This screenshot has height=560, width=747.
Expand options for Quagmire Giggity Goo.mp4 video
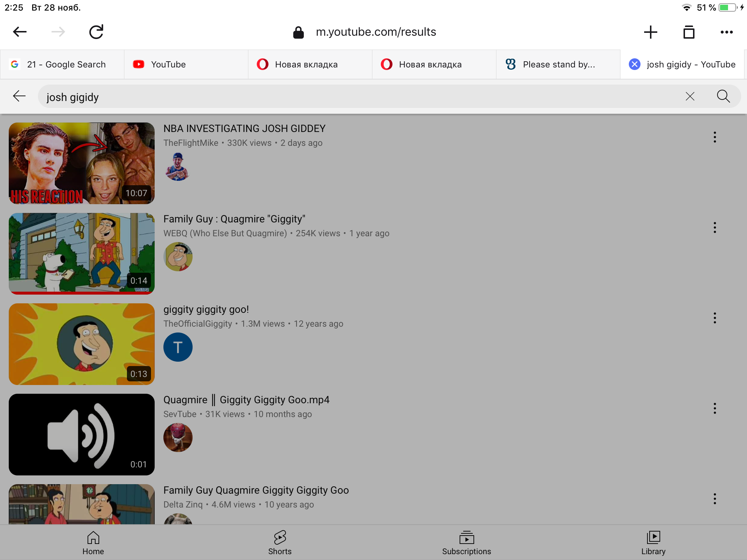tap(715, 408)
